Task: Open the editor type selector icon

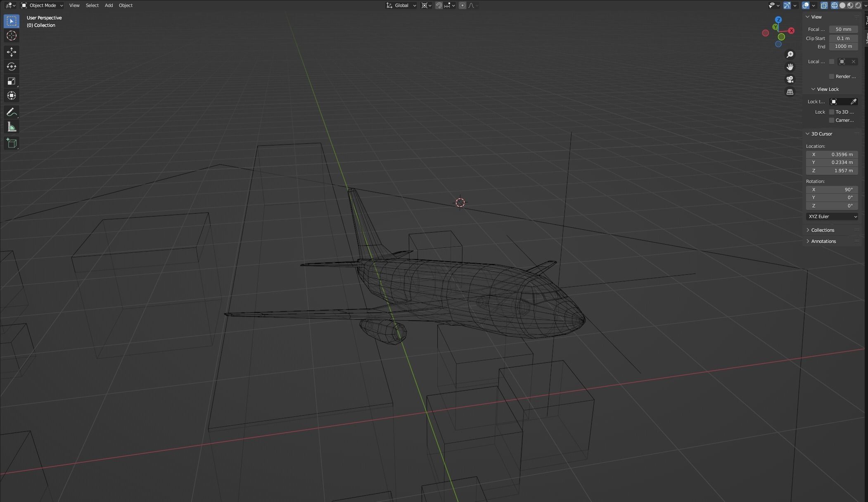Action: point(10,5)
